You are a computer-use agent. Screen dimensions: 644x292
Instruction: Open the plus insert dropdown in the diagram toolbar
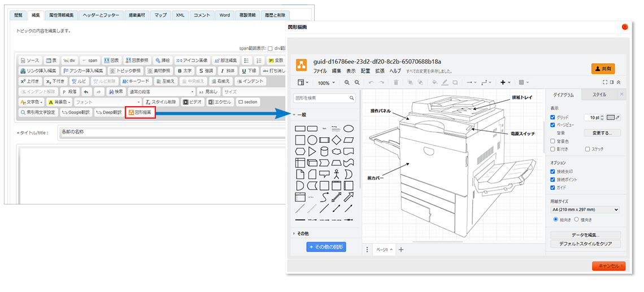coord(505,82)
